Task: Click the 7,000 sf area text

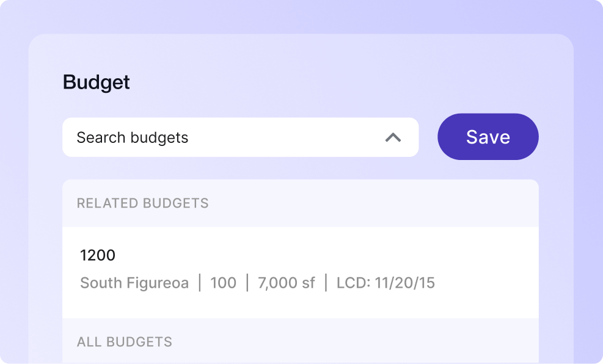Action: (287, 283)
